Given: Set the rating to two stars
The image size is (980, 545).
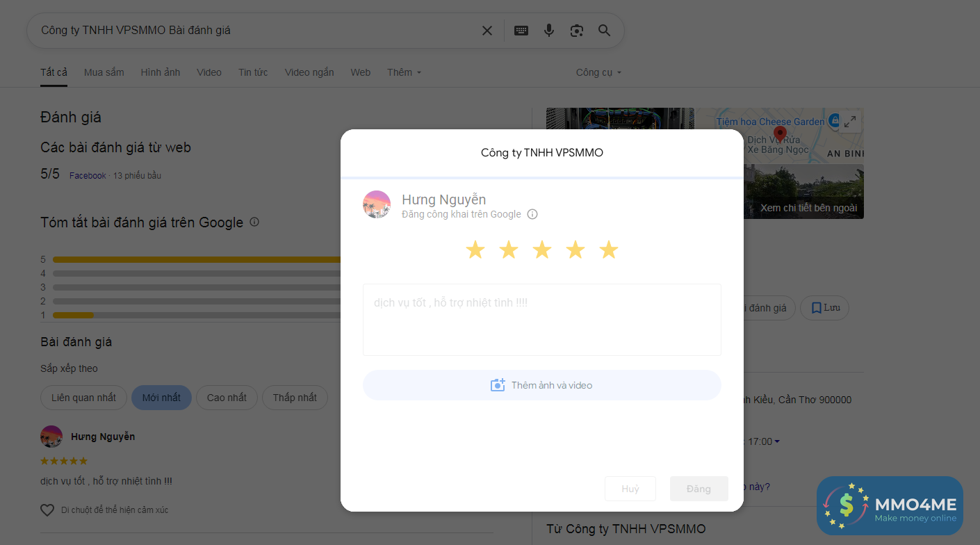Looking at the screenshot, I should [509, 250].
